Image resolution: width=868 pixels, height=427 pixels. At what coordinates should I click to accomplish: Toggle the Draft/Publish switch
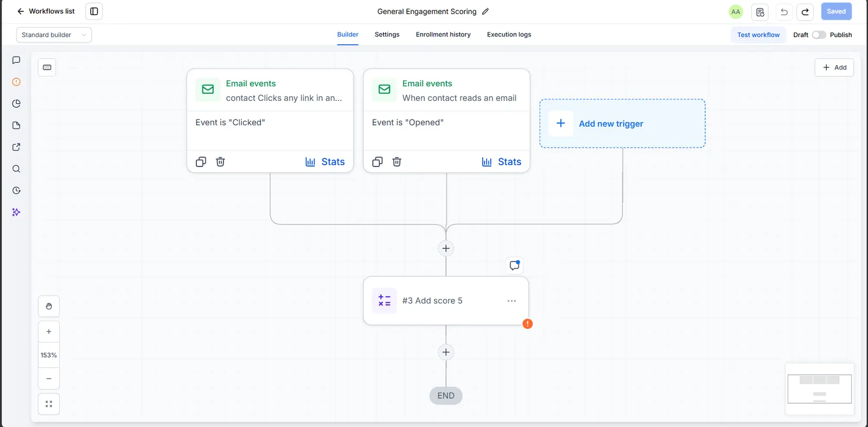click(819, 35)
